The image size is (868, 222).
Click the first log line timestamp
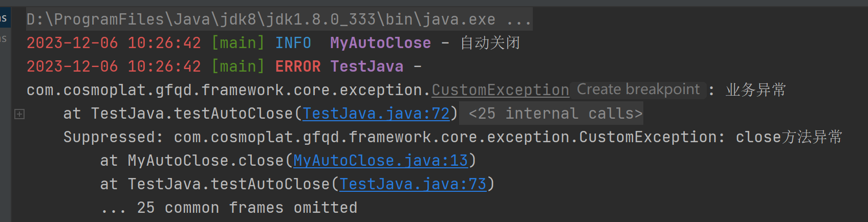(114, 43)
